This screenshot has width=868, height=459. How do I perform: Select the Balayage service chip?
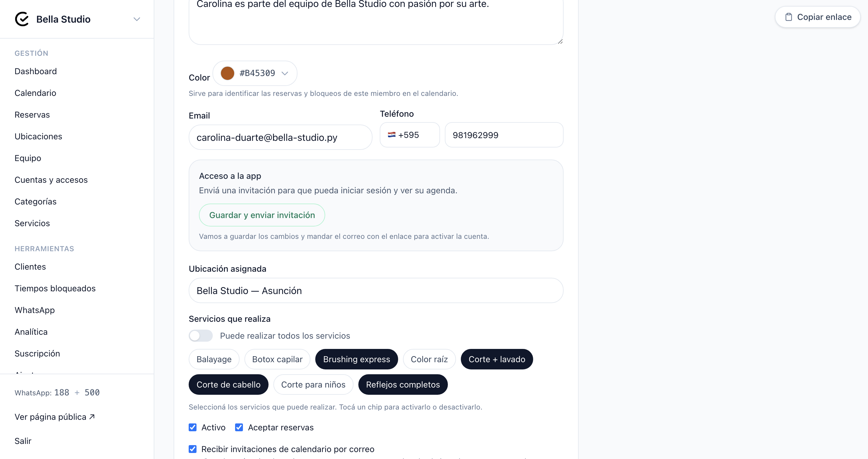click(214, 359)
